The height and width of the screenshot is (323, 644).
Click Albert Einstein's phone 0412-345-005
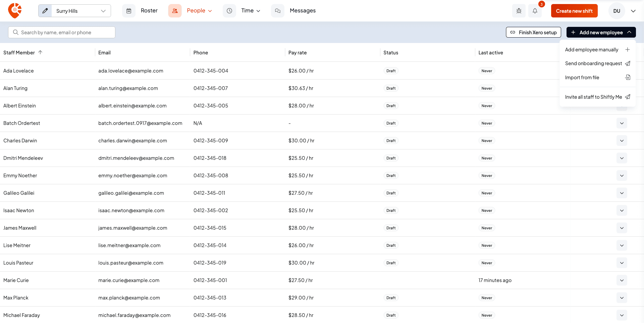(211, 106)
